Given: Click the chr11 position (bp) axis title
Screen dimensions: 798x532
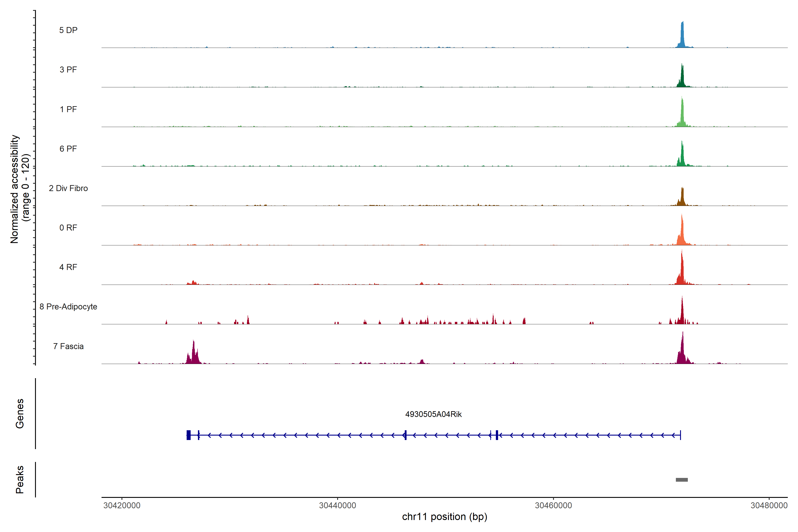Looking at the screenshot, I should [x=444, y=517].
